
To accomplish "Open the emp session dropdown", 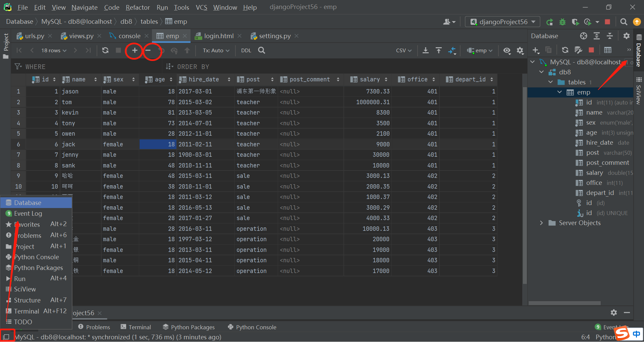I will point(480,51).
